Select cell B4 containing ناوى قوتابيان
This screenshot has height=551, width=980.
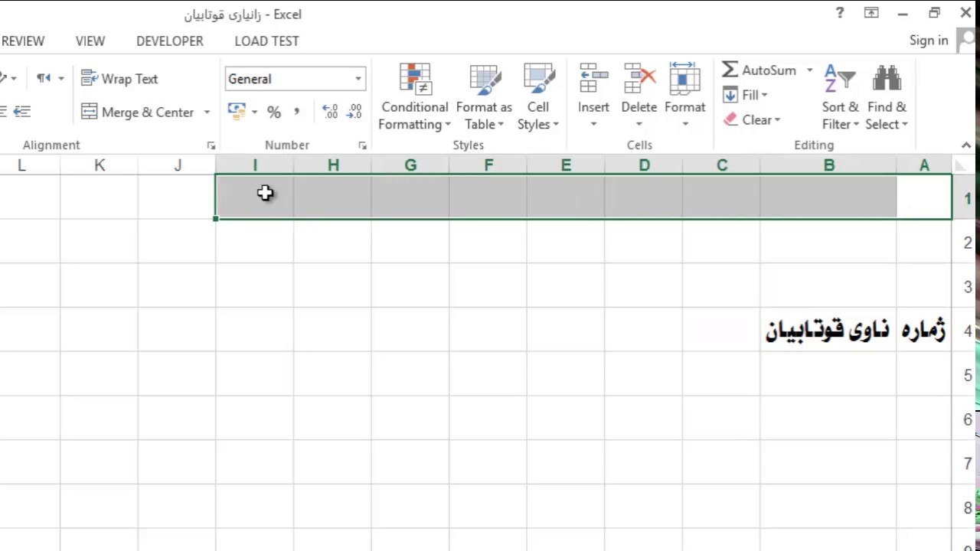[x=828, y=330]
